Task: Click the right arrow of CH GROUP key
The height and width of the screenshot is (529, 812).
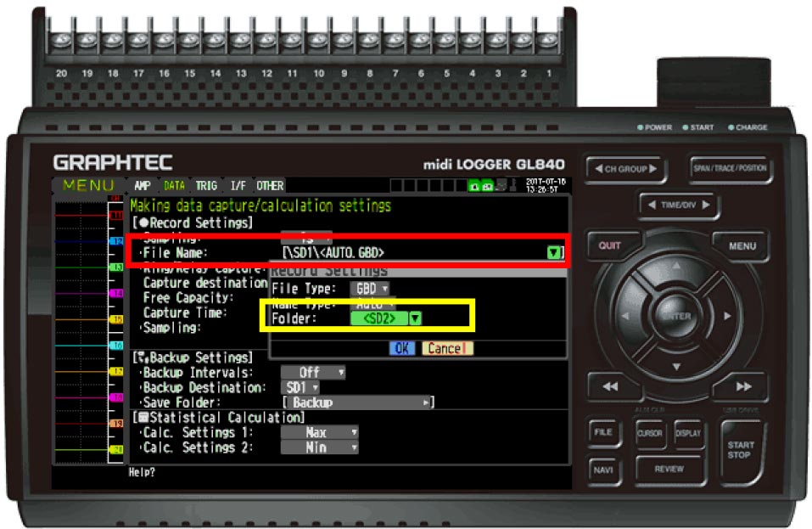Action: click(x=652, y=168)
